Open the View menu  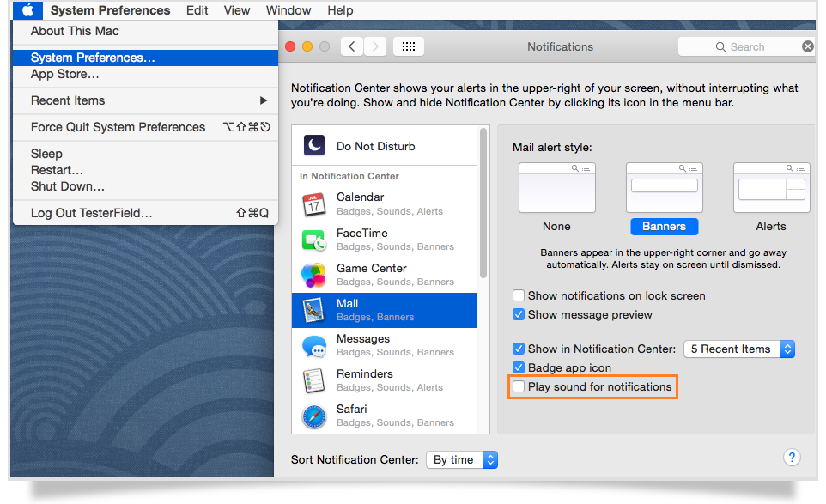pyautogui.click(x=236, y=10)
